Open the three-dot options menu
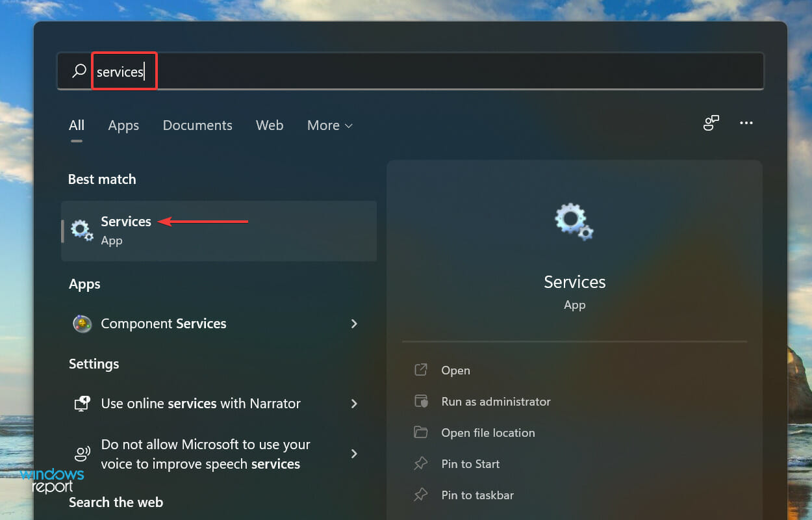Viewport: 812px width, 520px height. pyautogui.click(x=746, y=123)
